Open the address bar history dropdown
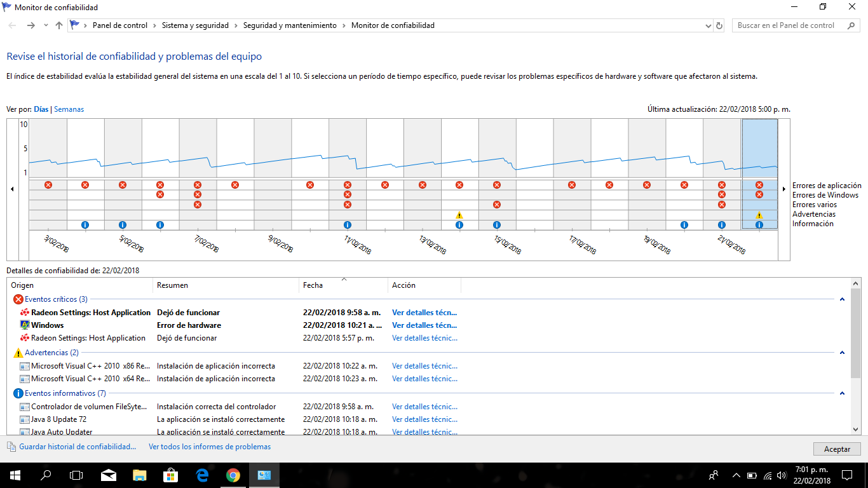Image resolution: width=868 pixels, height=488 pixels. tap(709, 25)
